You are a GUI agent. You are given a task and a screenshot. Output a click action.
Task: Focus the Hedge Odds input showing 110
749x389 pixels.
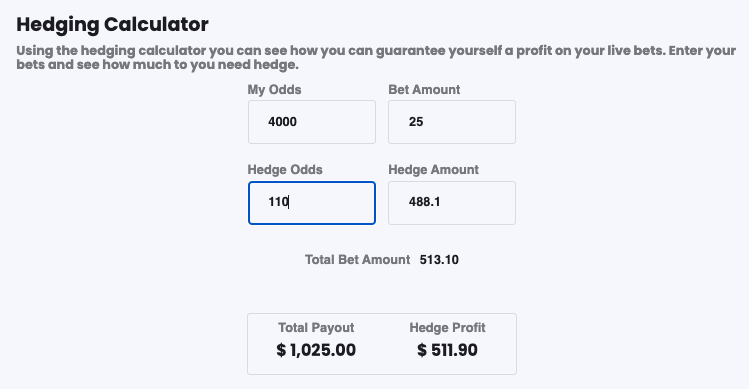[x=311, y=203]
